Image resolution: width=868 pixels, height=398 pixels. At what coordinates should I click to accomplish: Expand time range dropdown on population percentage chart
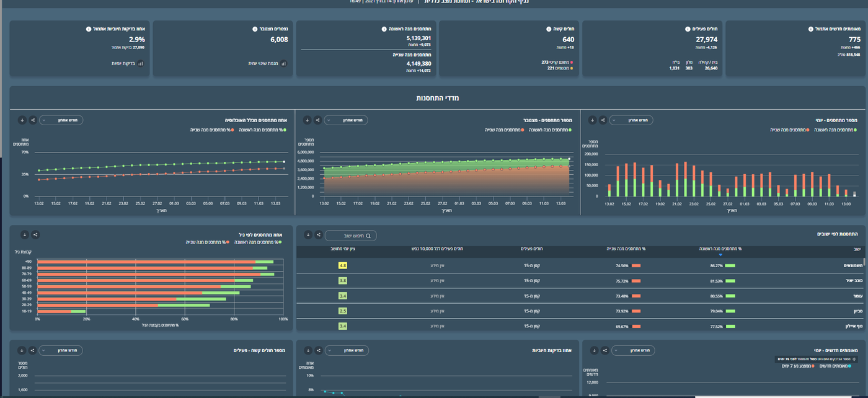click(61, 120)
